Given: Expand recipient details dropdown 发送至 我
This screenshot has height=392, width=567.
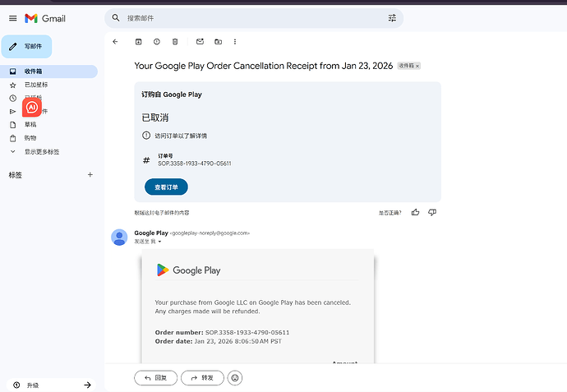Looking at the screenshot, I should pos(159,242).
